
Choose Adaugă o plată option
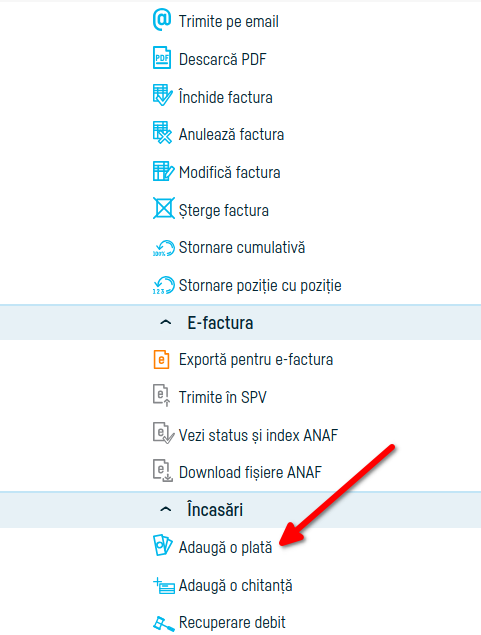pos(226,548)
